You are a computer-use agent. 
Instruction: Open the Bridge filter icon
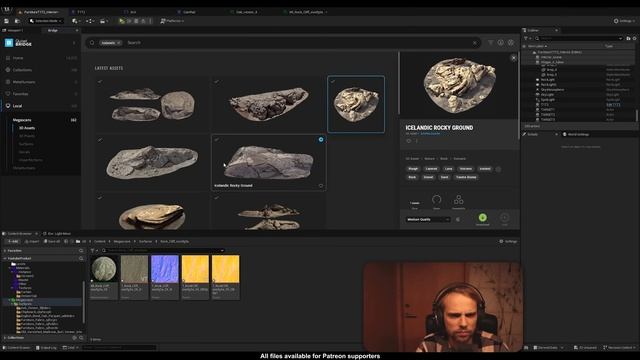pos(490,42)
